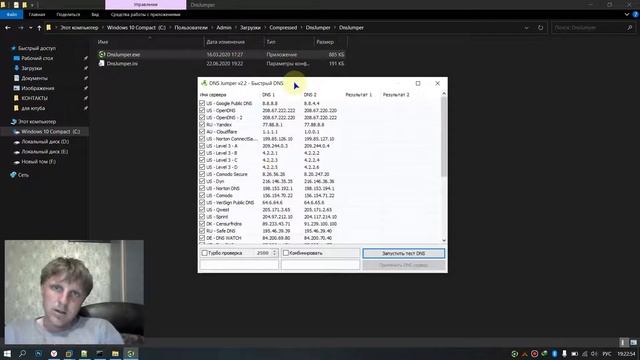This screenshot has height=360, width=640.
Task: Open Локальный диск (D:) in sidebar
Action: [45, 142]
